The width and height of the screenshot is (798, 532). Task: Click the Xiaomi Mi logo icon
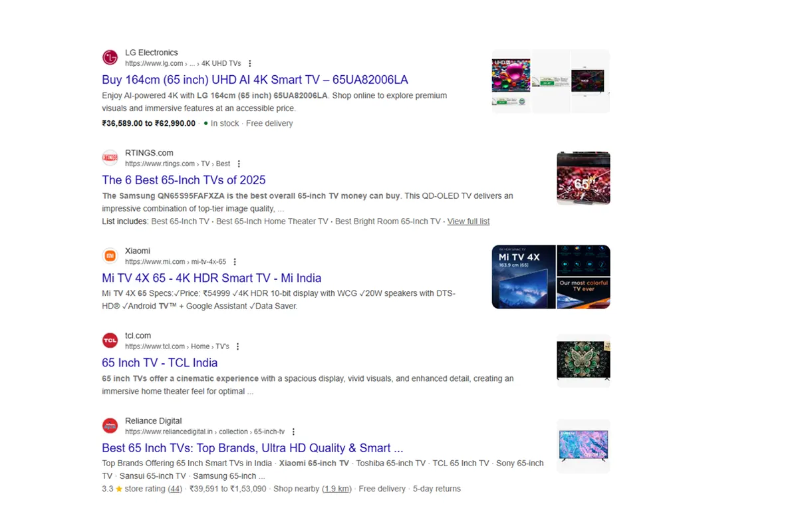click(x=110, y=256)
